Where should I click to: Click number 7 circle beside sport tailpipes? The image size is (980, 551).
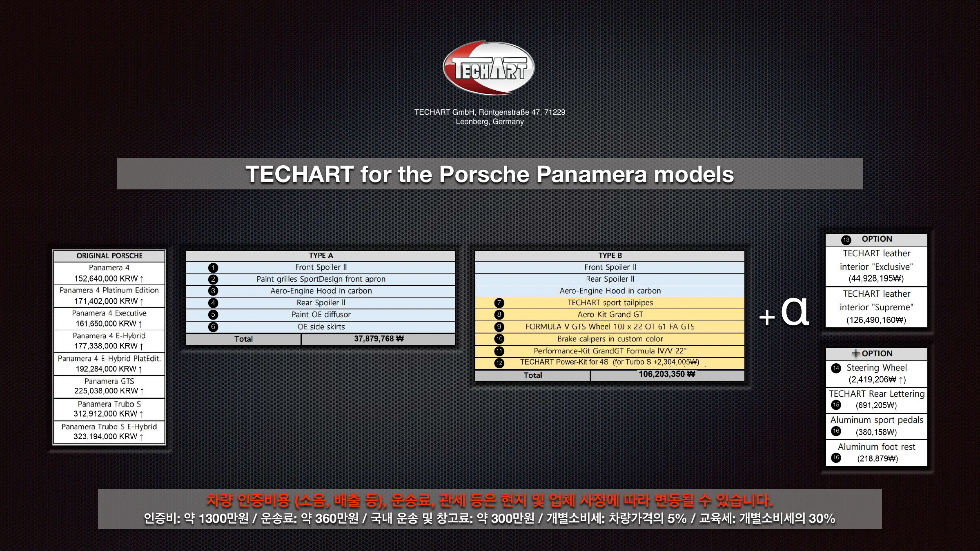[499, 303]
